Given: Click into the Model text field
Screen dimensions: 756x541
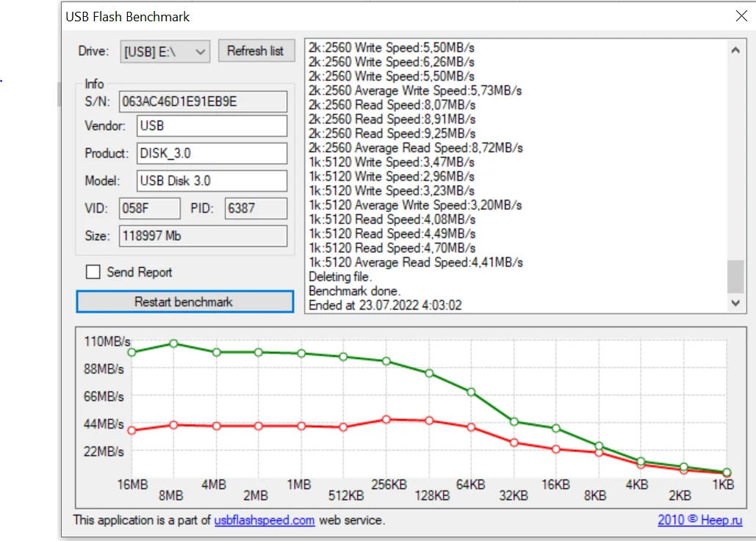Looking at the screenshot, I should (x=212, y=181).
